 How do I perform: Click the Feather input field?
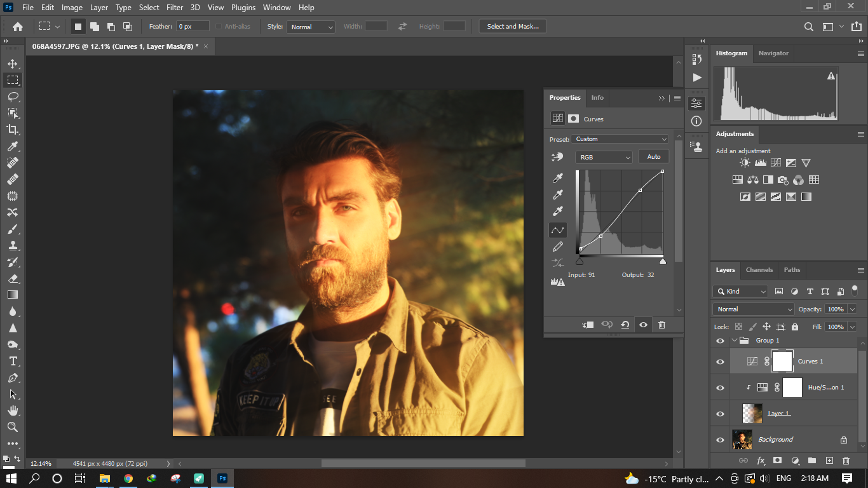[x=193, y=27]
